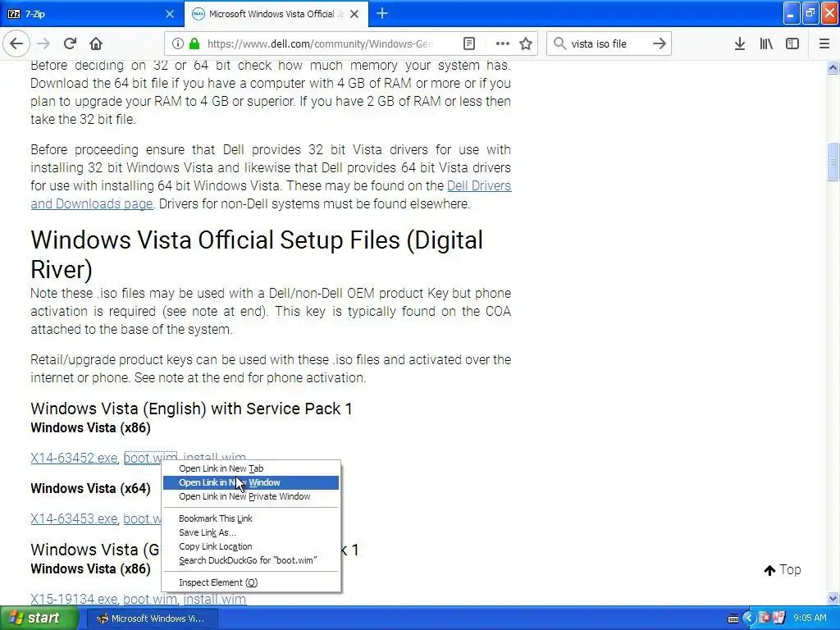The image size is (840, 630).
Task: Choose Open Link in New Window
Action: [251, 482]
